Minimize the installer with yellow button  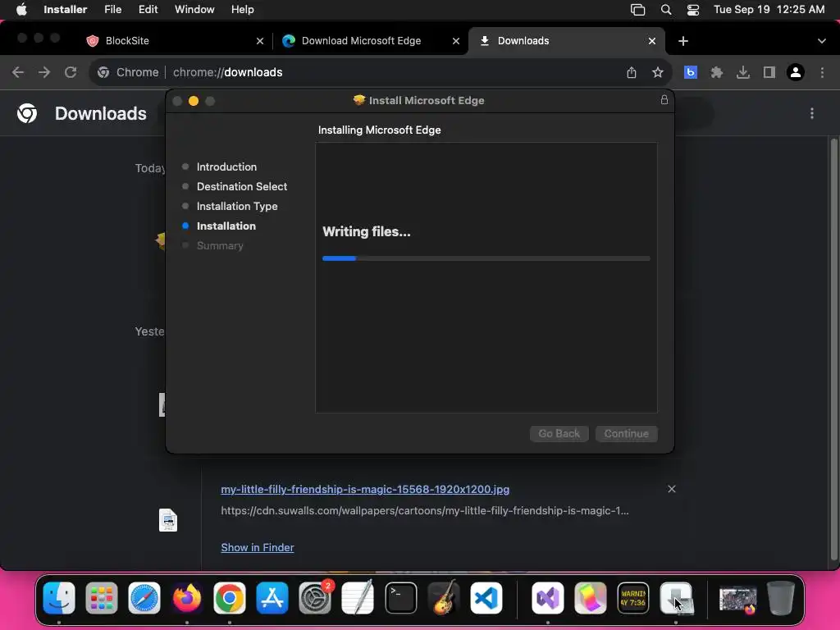[194, 101]
